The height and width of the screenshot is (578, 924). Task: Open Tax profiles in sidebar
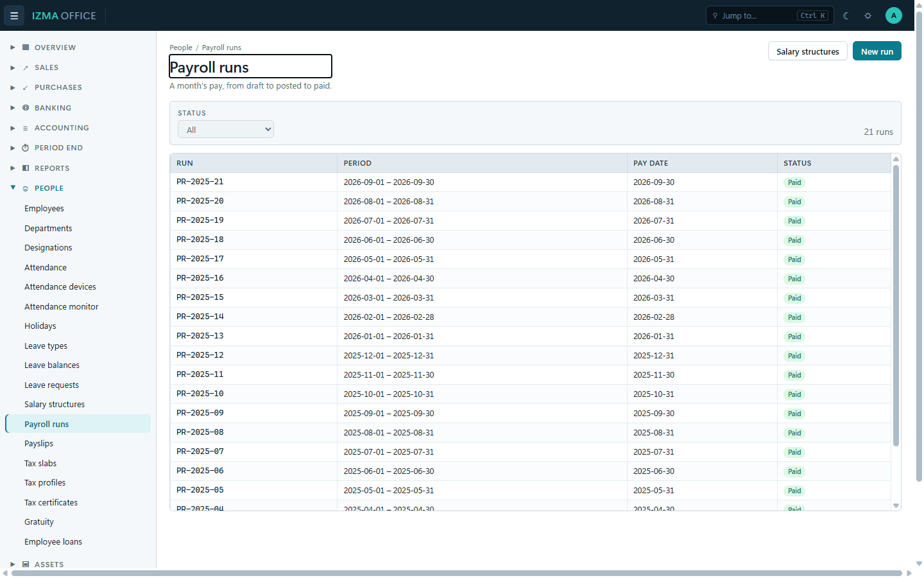78,483
